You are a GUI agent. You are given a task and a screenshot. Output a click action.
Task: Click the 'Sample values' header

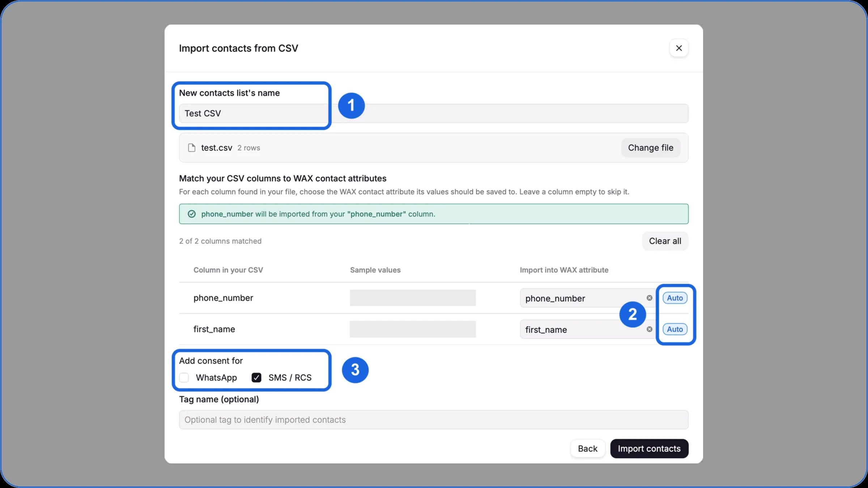tap(375, 270)
